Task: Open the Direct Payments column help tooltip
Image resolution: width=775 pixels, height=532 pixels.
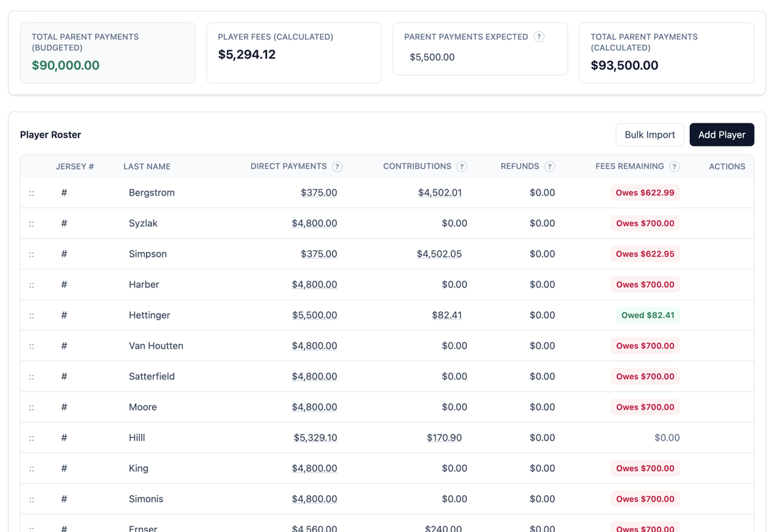Action: pos(337,166)
